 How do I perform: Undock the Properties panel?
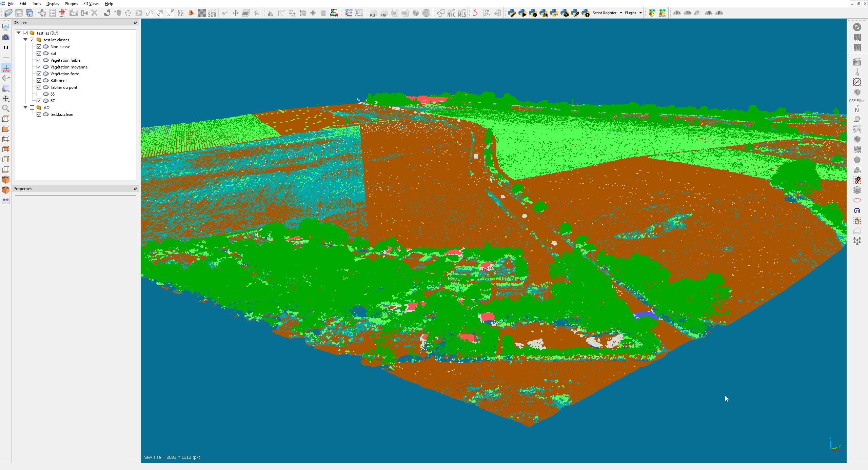tap(135, 188)
